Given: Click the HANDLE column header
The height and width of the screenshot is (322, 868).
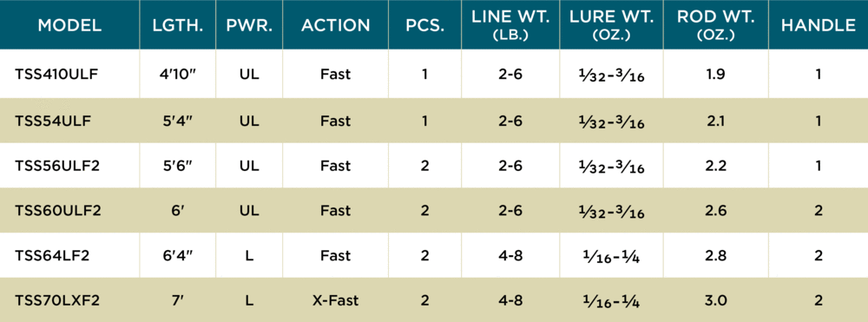Looking at the screenshot, I should (819, 25).
